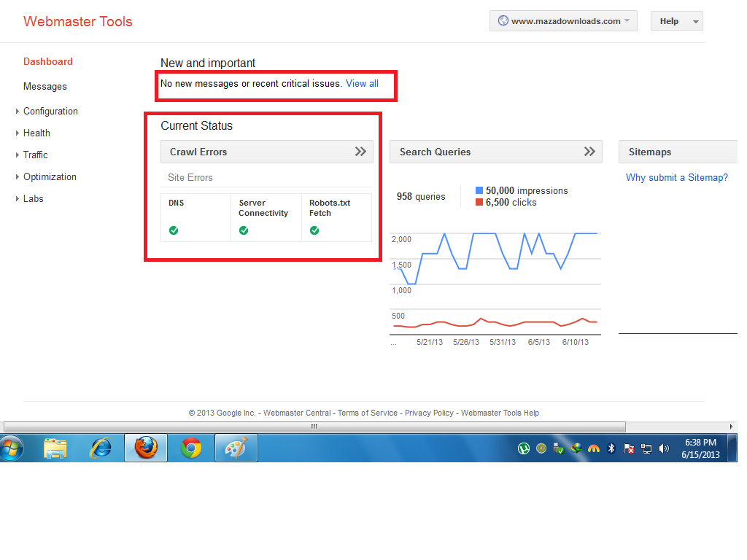The image size is (747, 560).
Task: Click the scrollbar right arrow
Action: click(731, 427)
